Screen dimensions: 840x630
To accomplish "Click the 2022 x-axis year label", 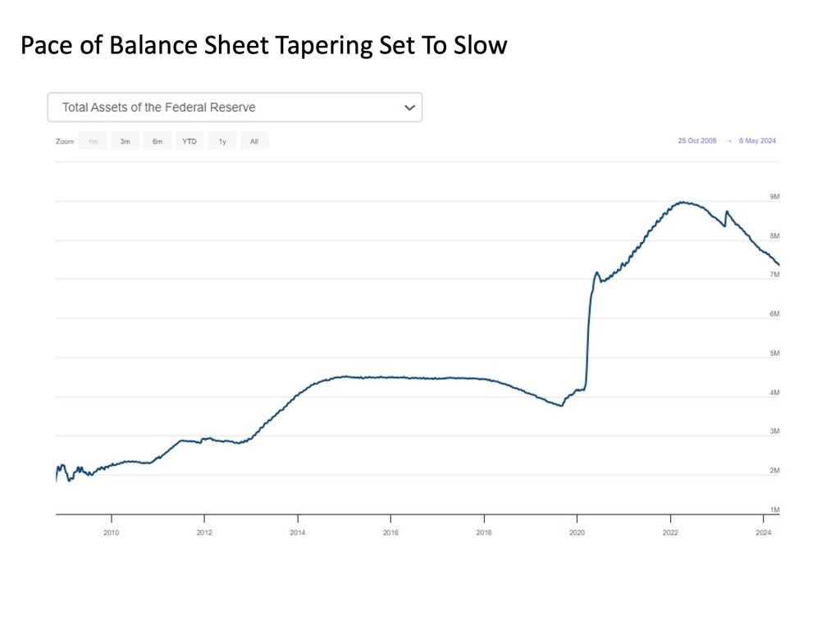I will tap(670, 532).
